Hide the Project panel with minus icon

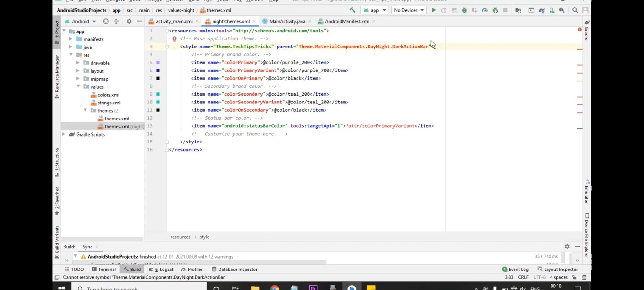pos(139,21)
